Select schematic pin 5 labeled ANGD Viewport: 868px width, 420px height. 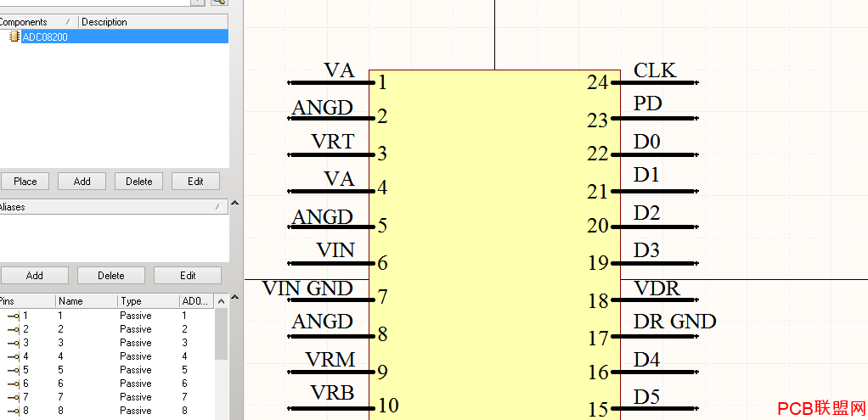331,227
